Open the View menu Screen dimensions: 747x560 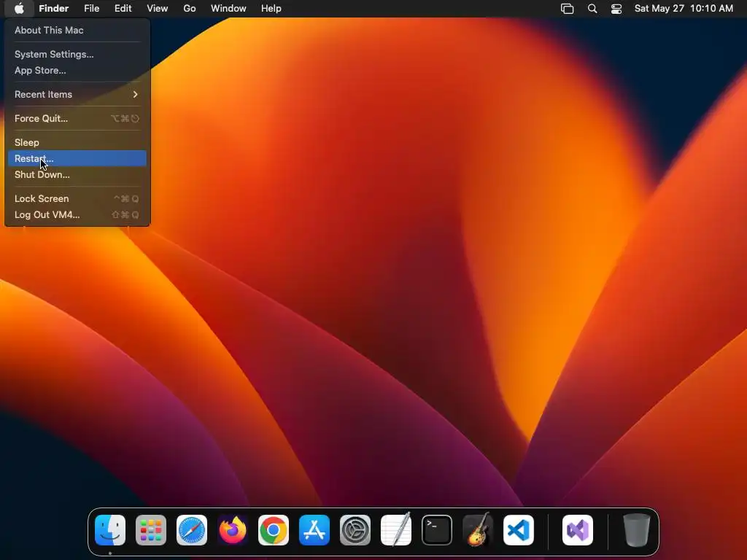pyautogui.click(x=158, y=9)
